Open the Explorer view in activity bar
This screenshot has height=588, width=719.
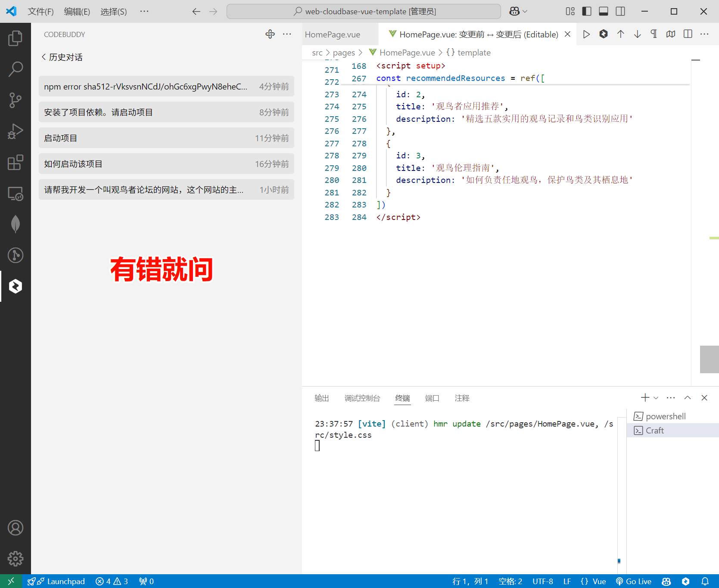point(16,38)
